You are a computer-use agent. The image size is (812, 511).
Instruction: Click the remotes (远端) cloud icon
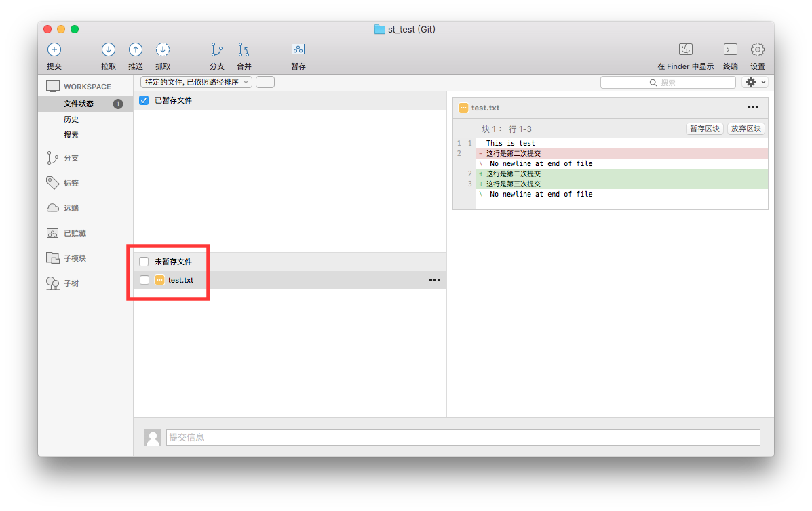click(53, 208)
